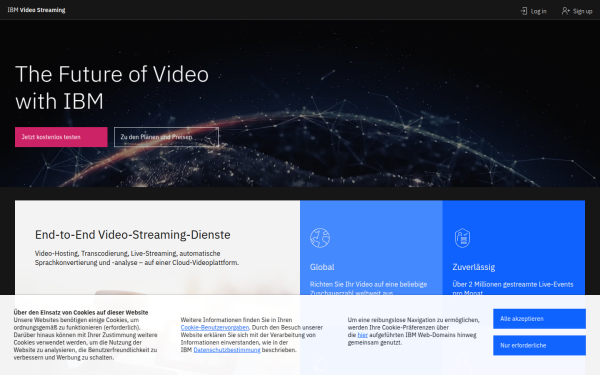The image size is (600, 375).
Task: Click 'Richten Sie Ihr Video' description text
Action: [368, 289]
